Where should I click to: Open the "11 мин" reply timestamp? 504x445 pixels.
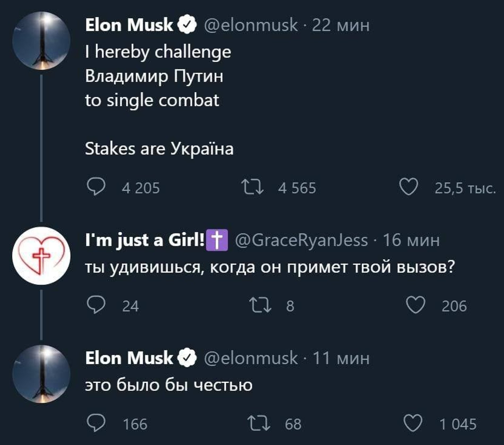341,358
